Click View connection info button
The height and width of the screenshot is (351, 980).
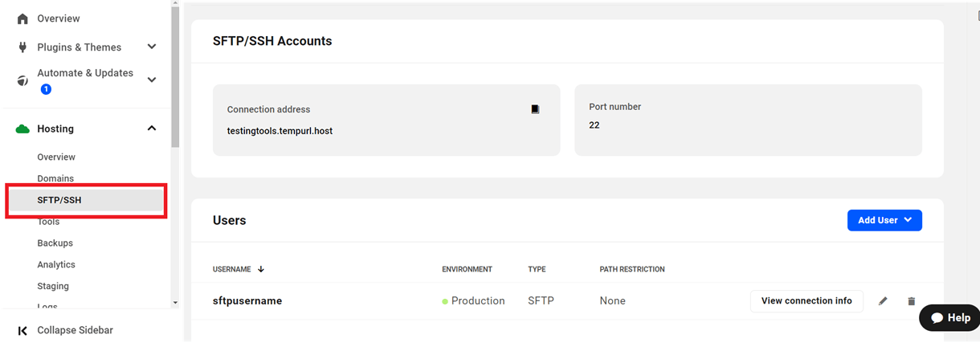806,301
